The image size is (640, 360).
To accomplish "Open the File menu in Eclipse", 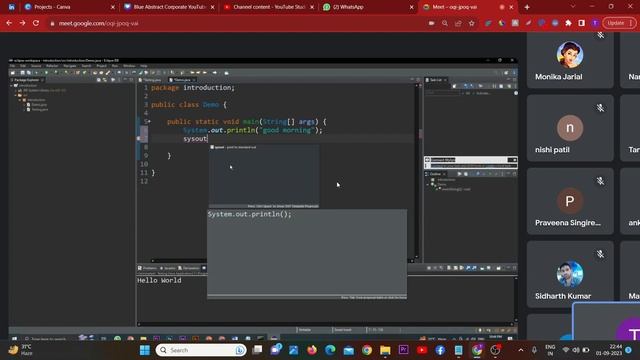I will 12,66.
